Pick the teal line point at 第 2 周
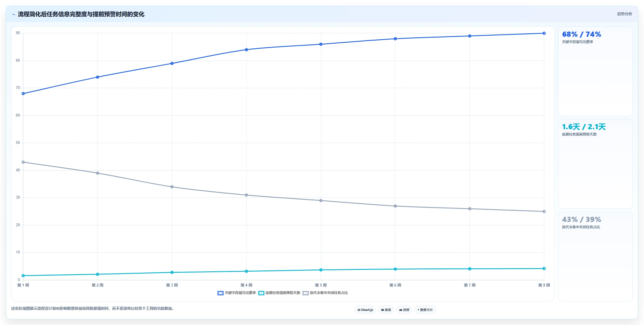 (97, 274)
